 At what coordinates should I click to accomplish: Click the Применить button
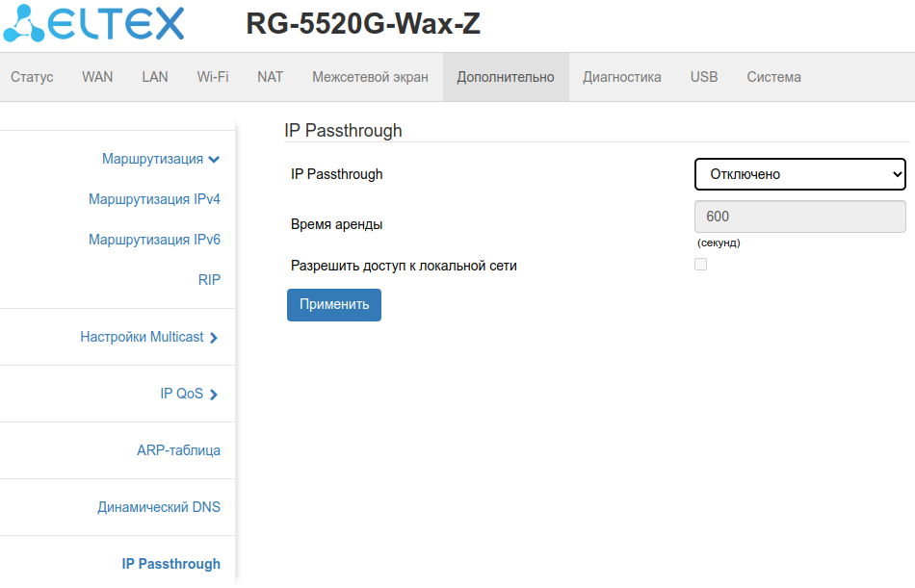point(334,304)
